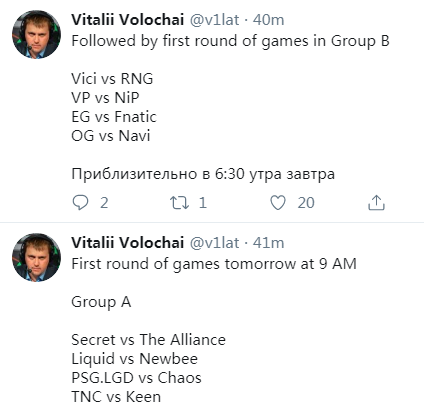Screen dimensions: 424x414
Task: Click @v1lat handle on the 40m tweet
Action: coord(214,20)
